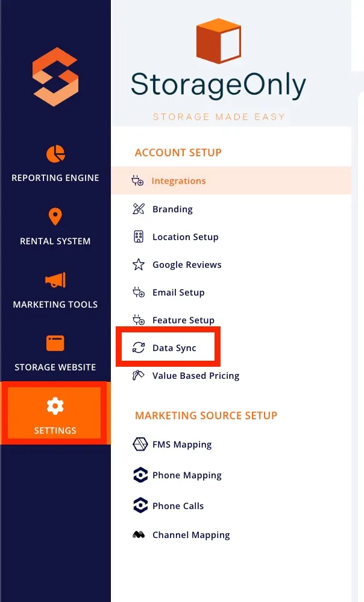Screen dimensions: 364x602
Task: Go to Phone Mapping
Action: click(187, 475)
